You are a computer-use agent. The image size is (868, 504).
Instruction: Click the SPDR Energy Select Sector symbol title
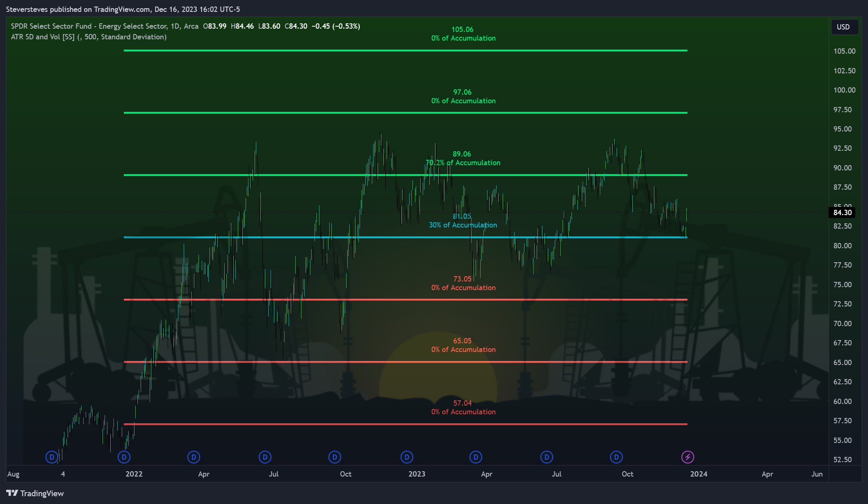(105, 26)
